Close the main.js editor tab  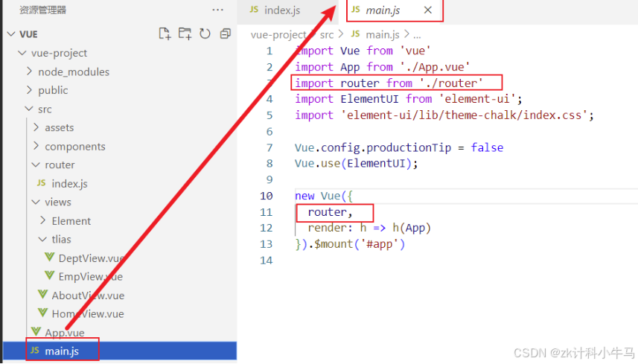[x=427, y=10]
